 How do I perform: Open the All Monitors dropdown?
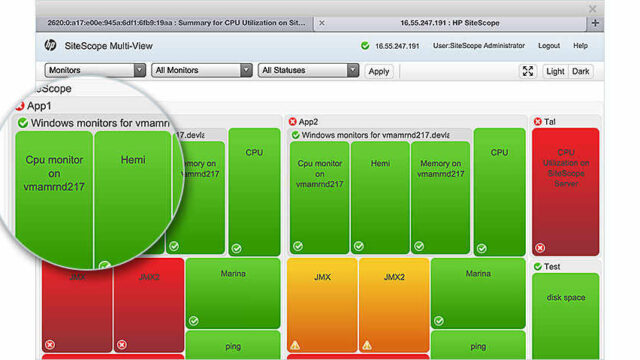coord(202,70)
